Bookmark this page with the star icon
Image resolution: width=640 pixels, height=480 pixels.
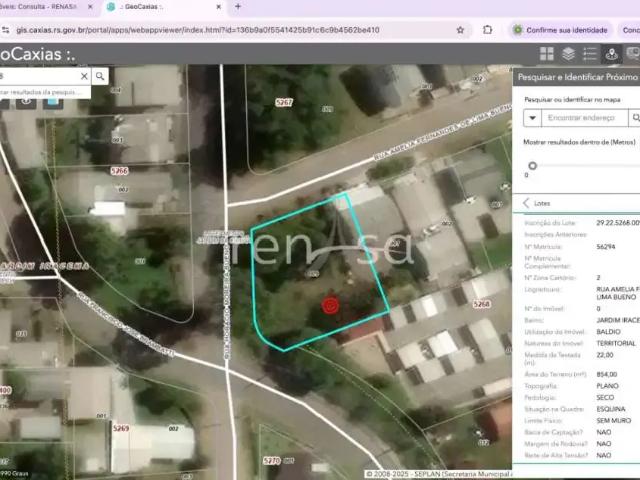[460, 30]
